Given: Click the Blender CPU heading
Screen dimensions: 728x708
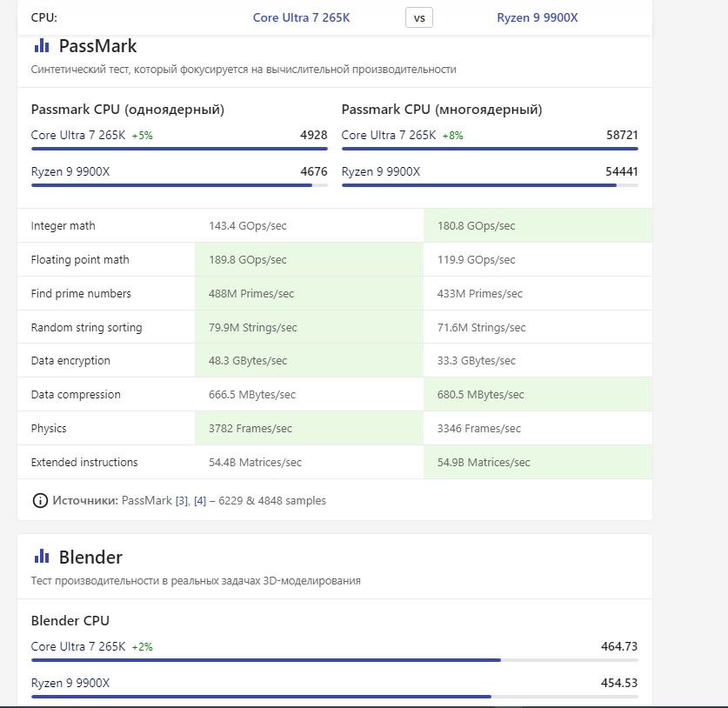Looking at the screenshot, I should [x=70, y=621].
